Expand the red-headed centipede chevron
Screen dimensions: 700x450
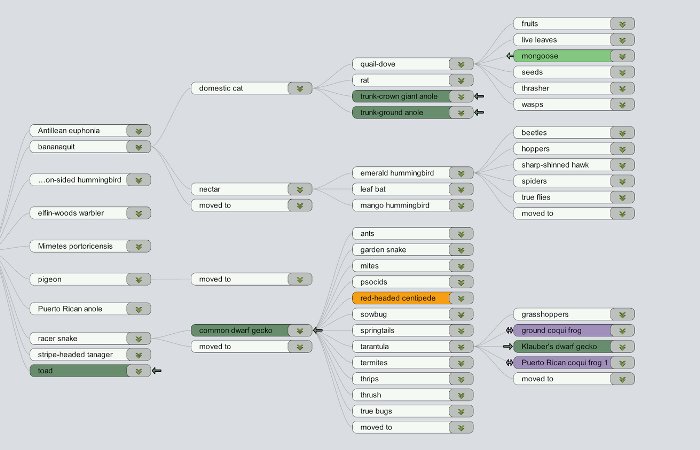tap(461, 298)
